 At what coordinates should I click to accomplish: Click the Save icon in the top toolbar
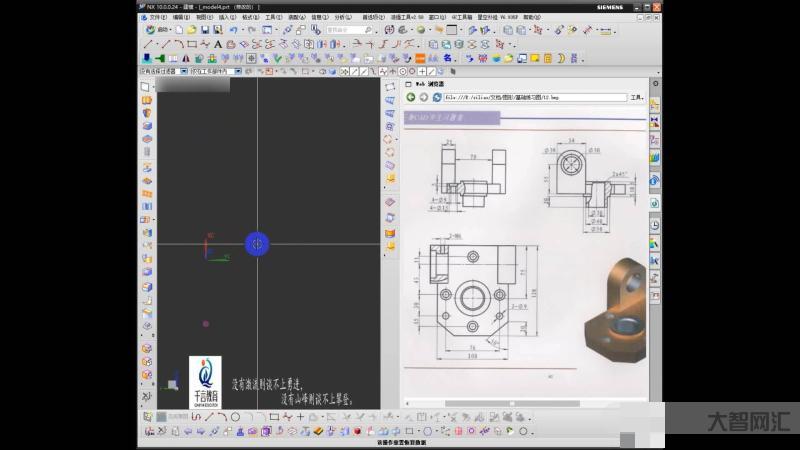pyautogui.click(x=205, y=30)
